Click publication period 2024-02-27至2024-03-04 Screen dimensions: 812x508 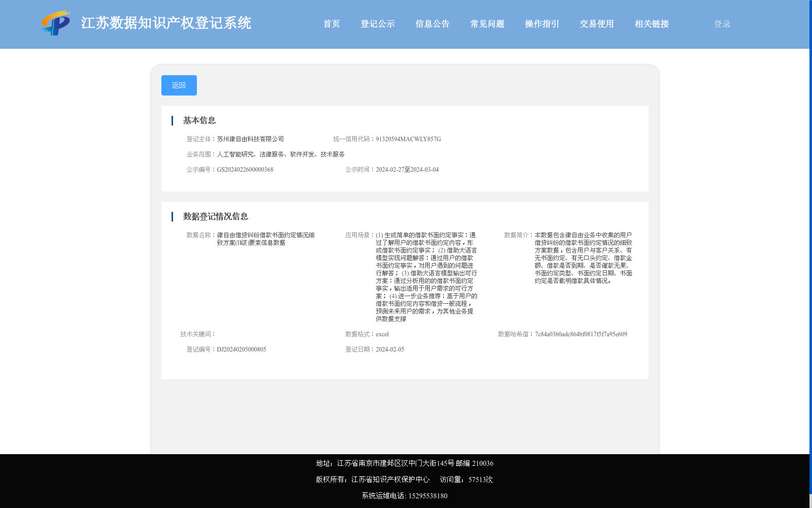[408, 170]
